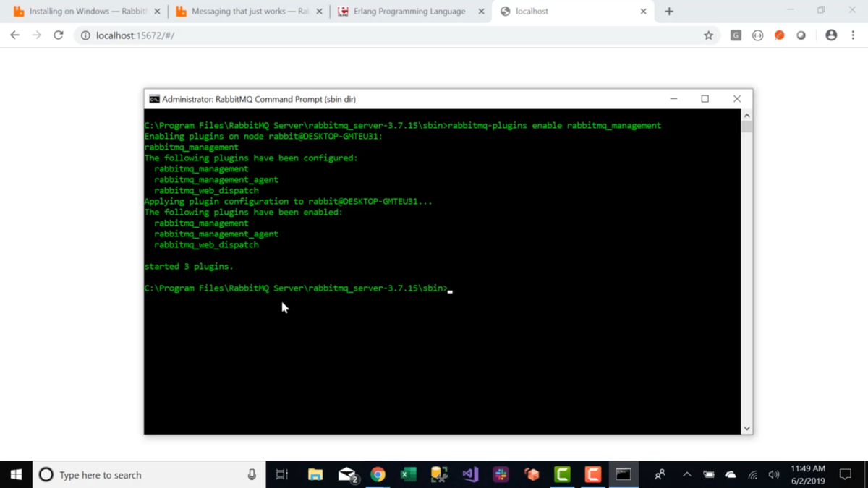Click the 'Applying plugin configuration' line
Screen dimensions: 868x488
pos(288,201)
